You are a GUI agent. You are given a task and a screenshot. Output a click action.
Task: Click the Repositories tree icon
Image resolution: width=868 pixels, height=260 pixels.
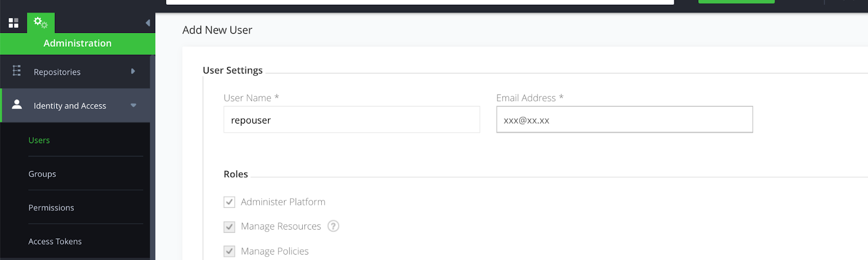(x=17, y=71)
